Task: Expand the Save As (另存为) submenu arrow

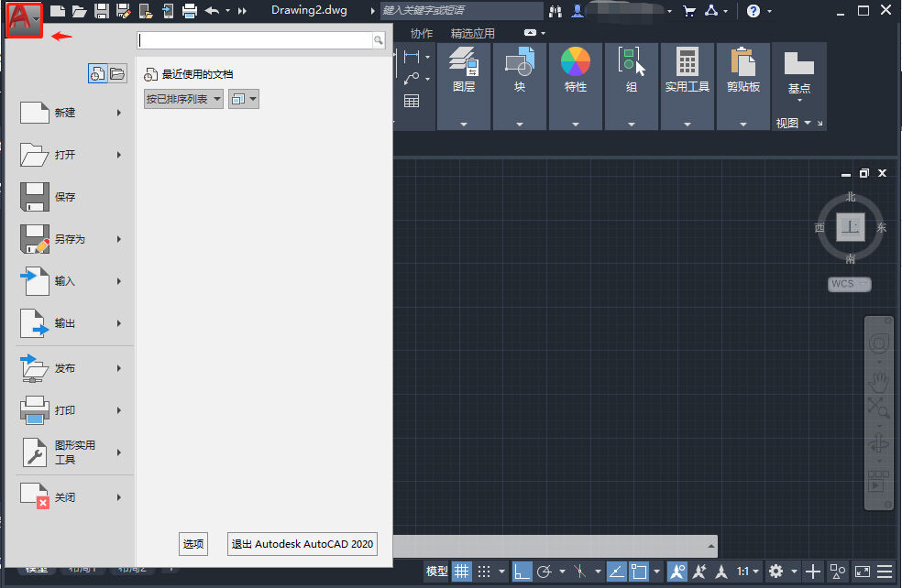Action: [x=119, y=239]
